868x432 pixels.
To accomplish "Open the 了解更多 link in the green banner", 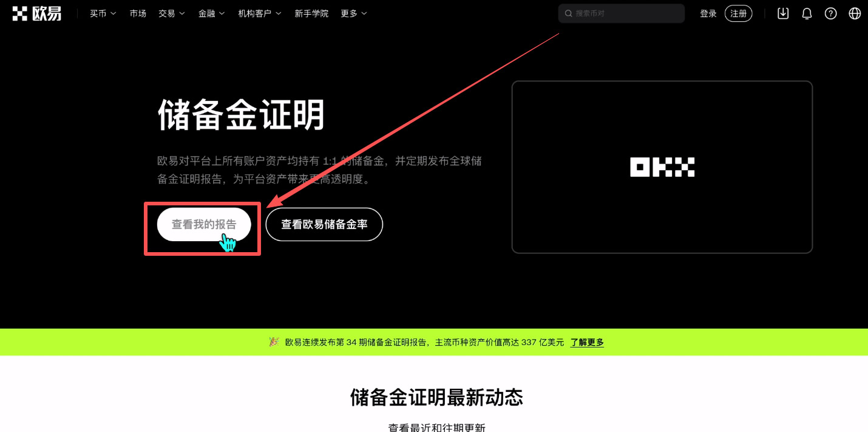I will tap(586, 342).
